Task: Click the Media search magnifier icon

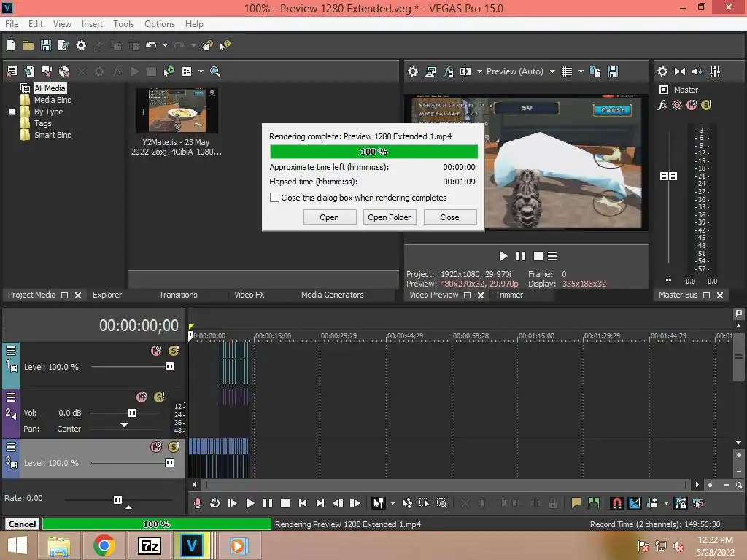Action: (x=215, y=71)
